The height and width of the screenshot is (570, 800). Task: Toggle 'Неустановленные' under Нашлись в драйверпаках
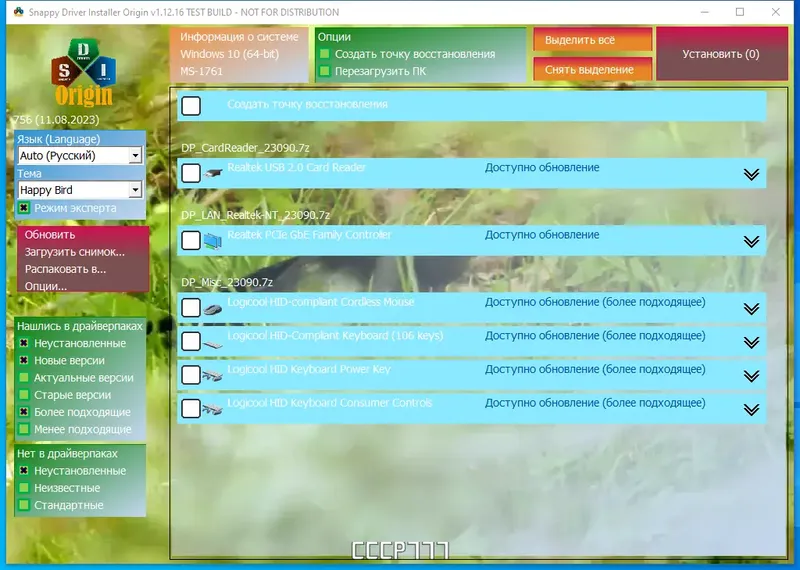point(23,343)
